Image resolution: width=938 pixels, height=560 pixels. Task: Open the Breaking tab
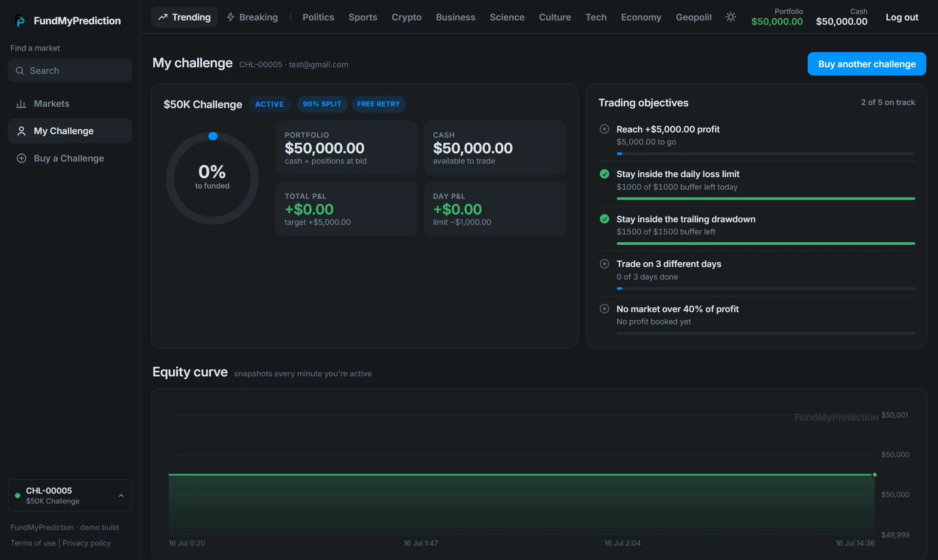click(x=252, y=17)
